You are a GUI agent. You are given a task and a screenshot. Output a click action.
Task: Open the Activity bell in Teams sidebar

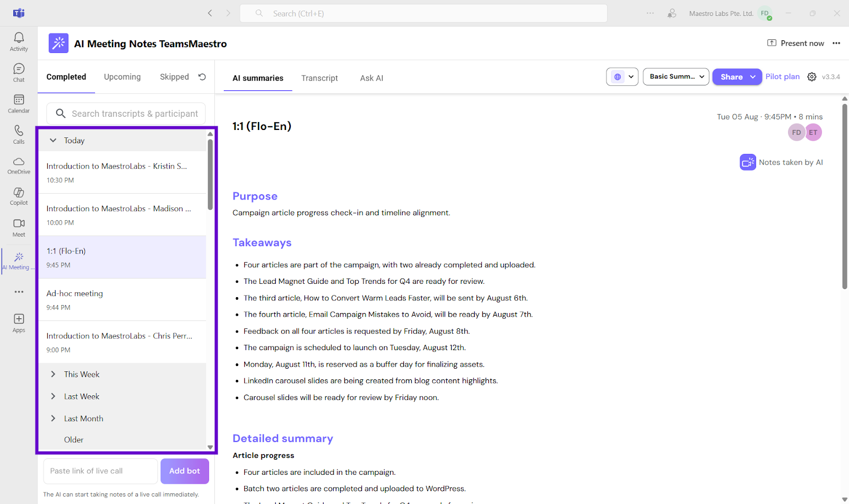click(19, 41)
